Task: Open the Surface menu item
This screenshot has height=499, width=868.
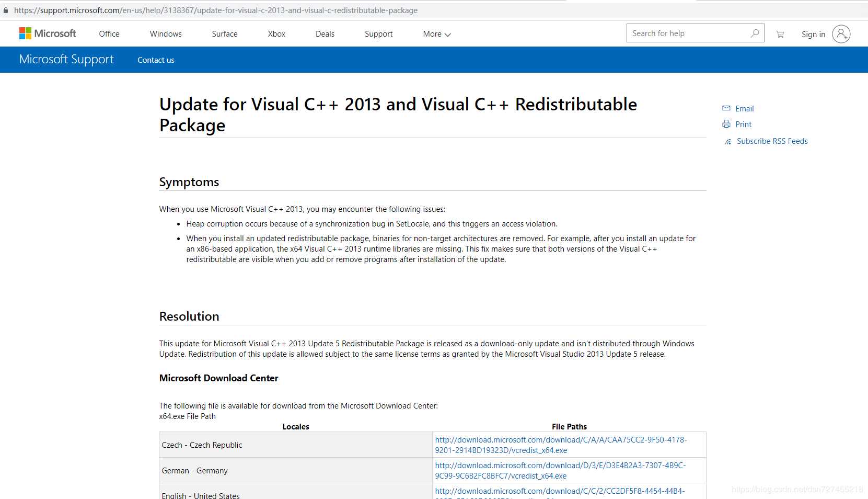Action: tap(225, 34)
